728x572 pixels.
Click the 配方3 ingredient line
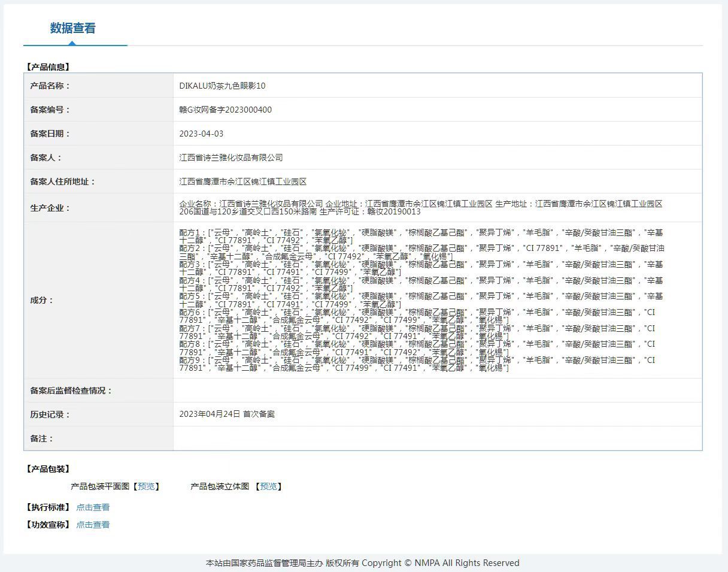[421, 268]
